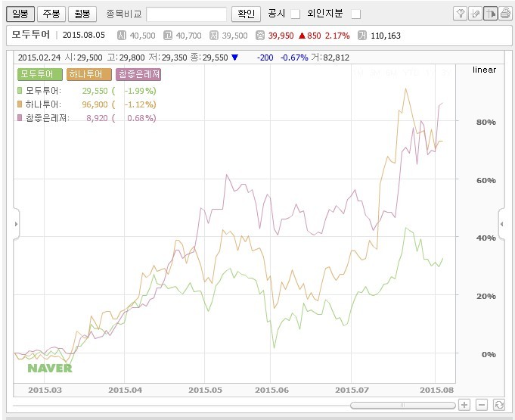Check the 외인지분 checkbox
515x420 pixels.
pyautogui.click(x=356, y=14)
